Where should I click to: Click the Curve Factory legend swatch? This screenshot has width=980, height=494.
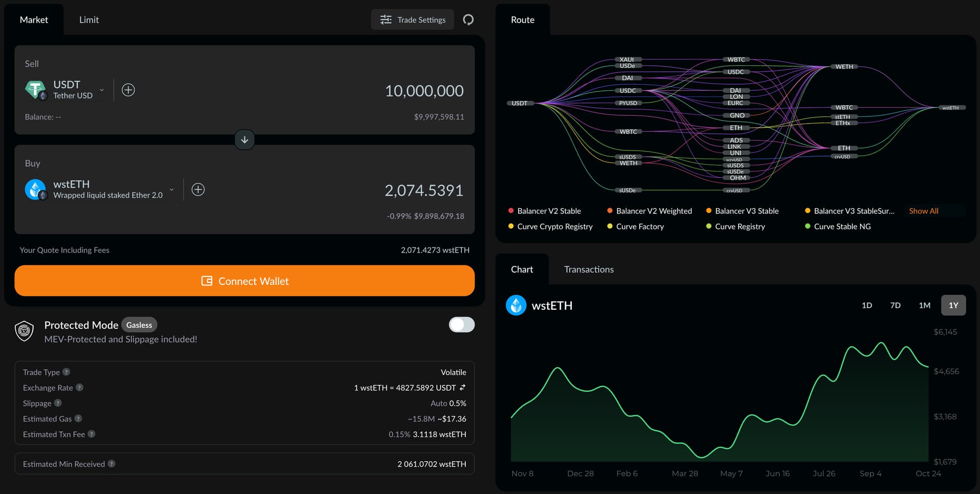610,226
